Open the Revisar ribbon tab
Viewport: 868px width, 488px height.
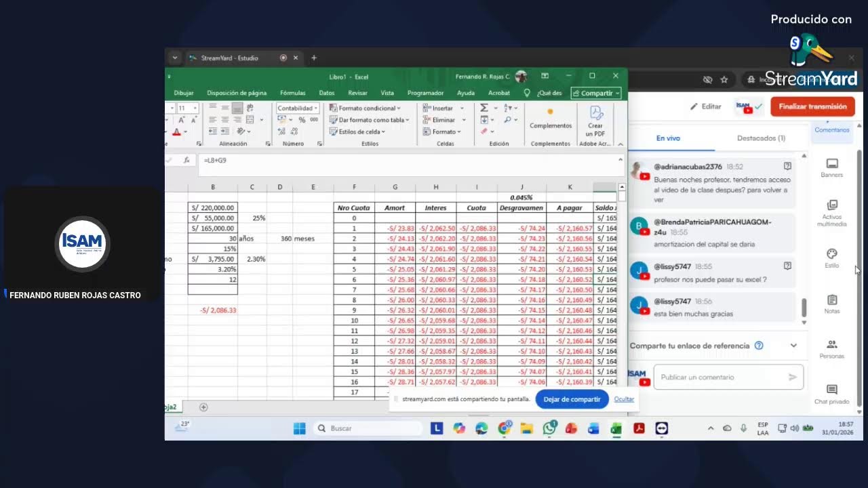click(357, 93)
